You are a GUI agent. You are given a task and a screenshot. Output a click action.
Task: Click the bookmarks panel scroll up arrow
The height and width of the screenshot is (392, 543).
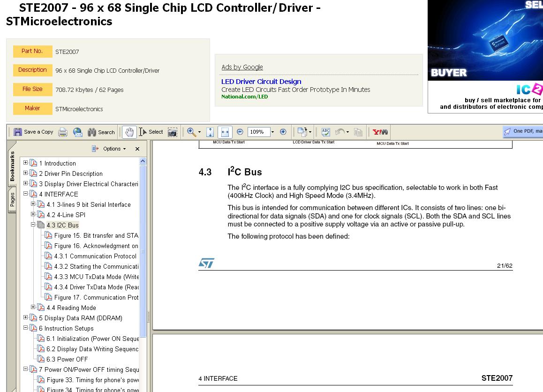(x=143, y=161)
